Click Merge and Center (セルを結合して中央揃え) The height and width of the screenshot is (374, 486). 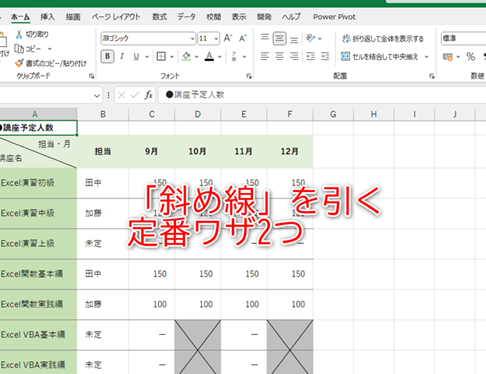click(379, 57)
